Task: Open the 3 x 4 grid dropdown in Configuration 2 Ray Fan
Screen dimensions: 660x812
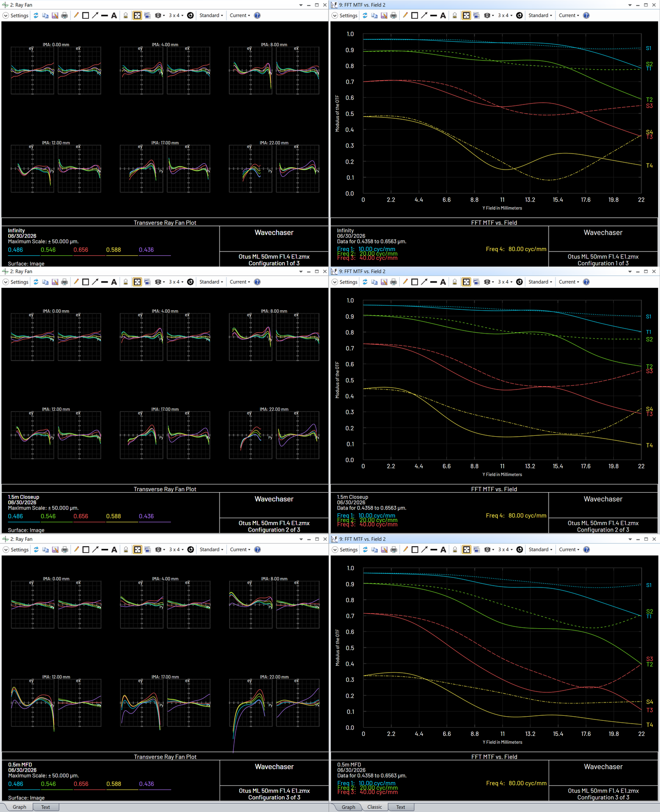Action: click(176, 282)
